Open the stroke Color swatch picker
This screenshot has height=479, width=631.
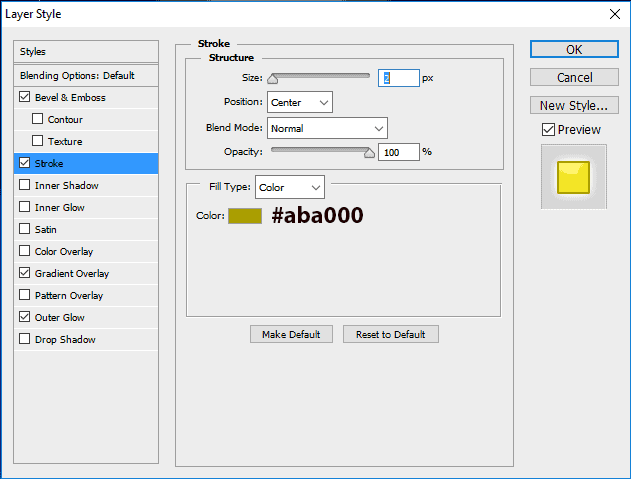(x=245, y=216)
